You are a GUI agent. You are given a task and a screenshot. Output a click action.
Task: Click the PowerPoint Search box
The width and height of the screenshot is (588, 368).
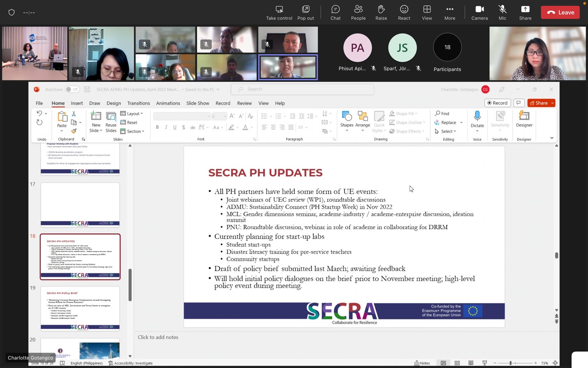[x=303, y=89]
